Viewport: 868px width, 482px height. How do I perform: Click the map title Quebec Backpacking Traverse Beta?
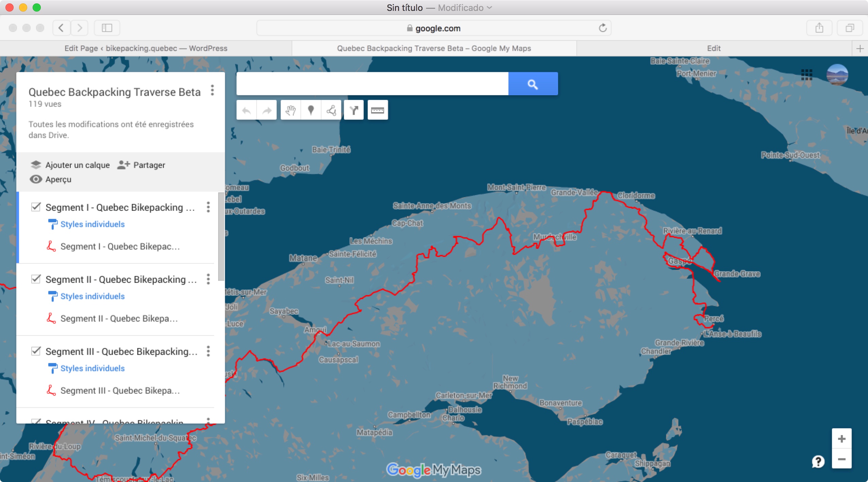point(115,92)
